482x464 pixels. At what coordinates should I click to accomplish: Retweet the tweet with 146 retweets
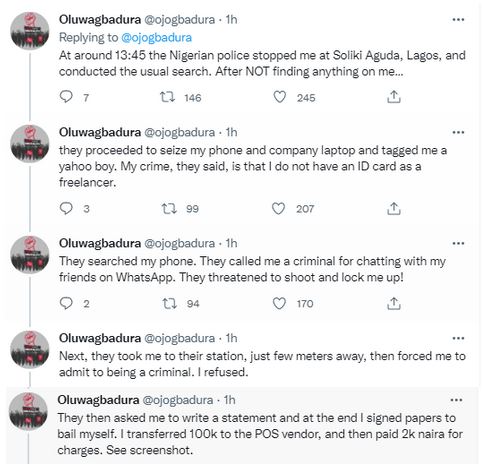click(x=167, y=97)
